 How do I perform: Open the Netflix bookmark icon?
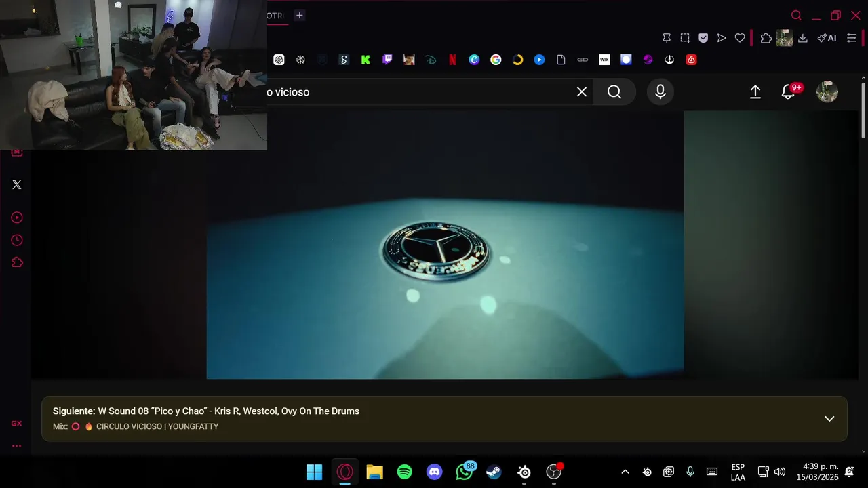tap(452, 60)
